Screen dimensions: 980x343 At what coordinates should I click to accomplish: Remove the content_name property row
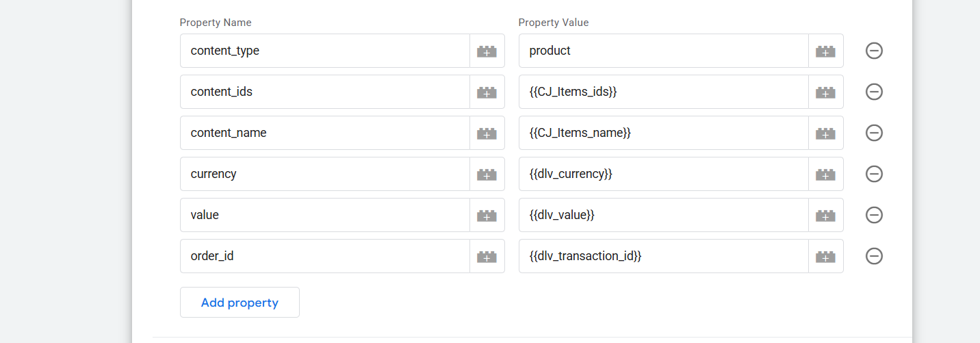[x=874, y=133]
